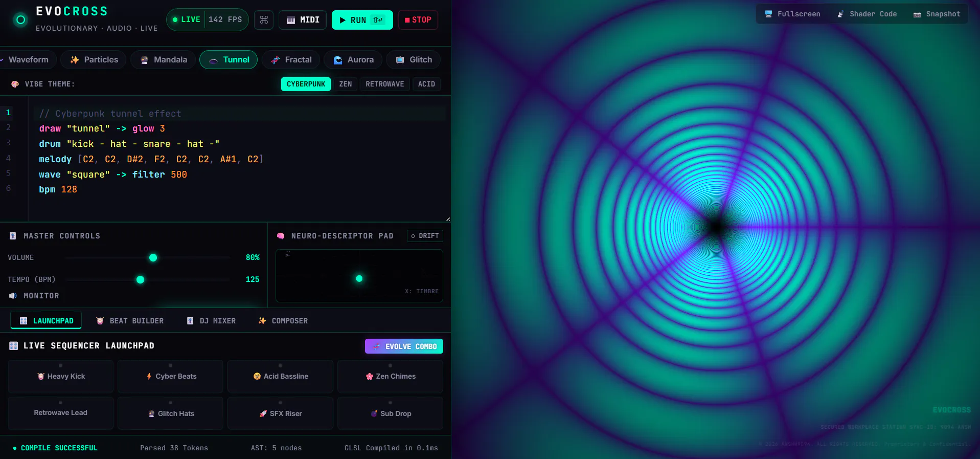Place cursor on the draw "tunnel" glow line

[102, 128]
